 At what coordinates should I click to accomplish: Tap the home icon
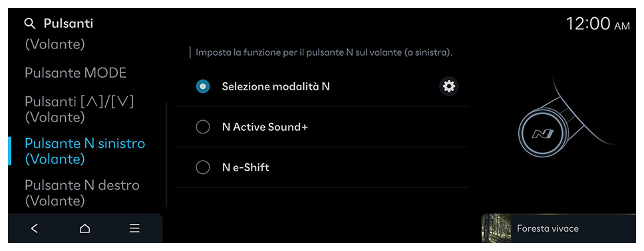pos(84,228)
